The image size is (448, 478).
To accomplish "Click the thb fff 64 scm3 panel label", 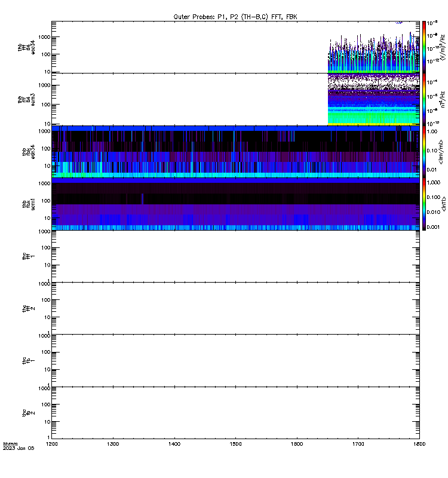I will click(x=26, y=100).
